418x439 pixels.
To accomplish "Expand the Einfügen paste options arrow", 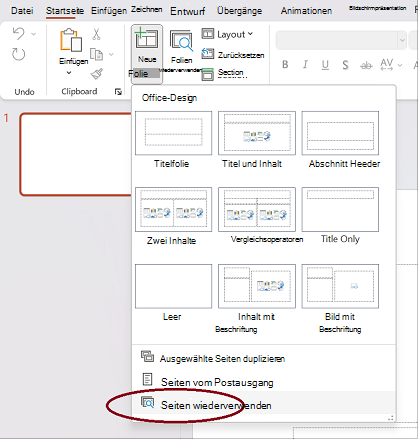I will coord(69,72).
